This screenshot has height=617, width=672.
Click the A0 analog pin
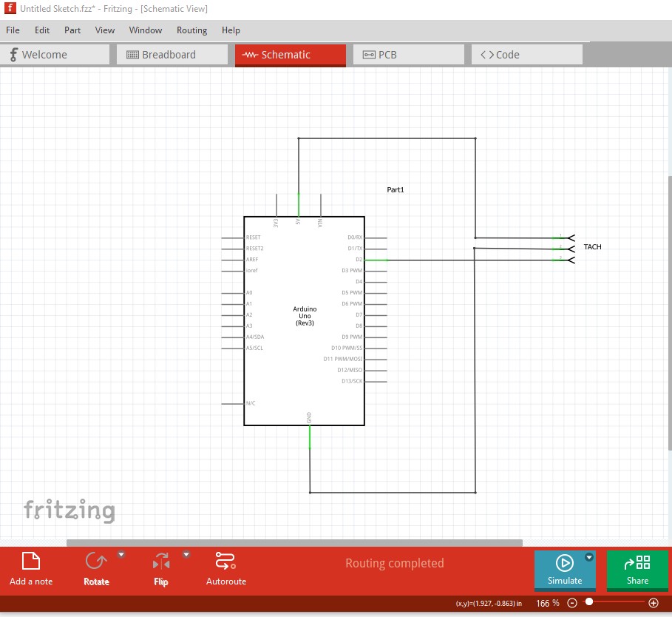point(233,293)
